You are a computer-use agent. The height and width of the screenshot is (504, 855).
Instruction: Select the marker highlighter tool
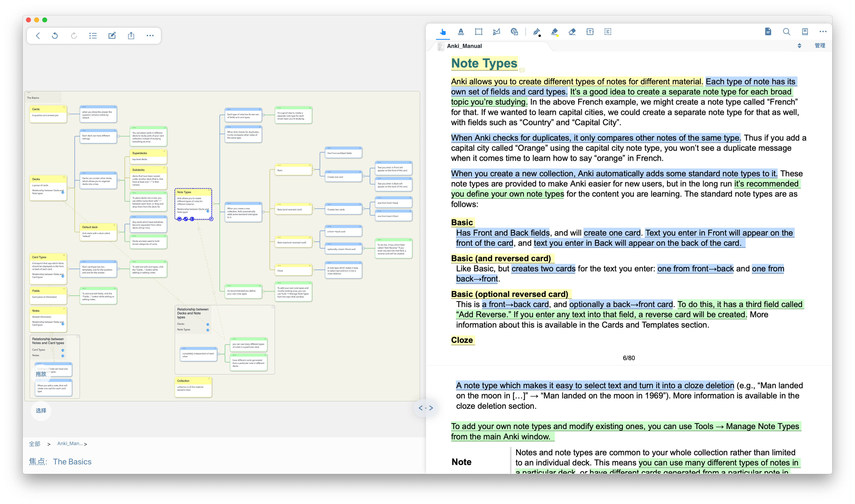tap(554, 32)
